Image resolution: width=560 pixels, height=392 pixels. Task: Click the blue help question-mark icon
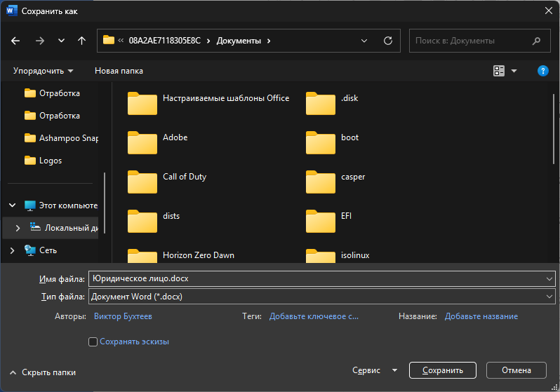(x=542, y=71)
